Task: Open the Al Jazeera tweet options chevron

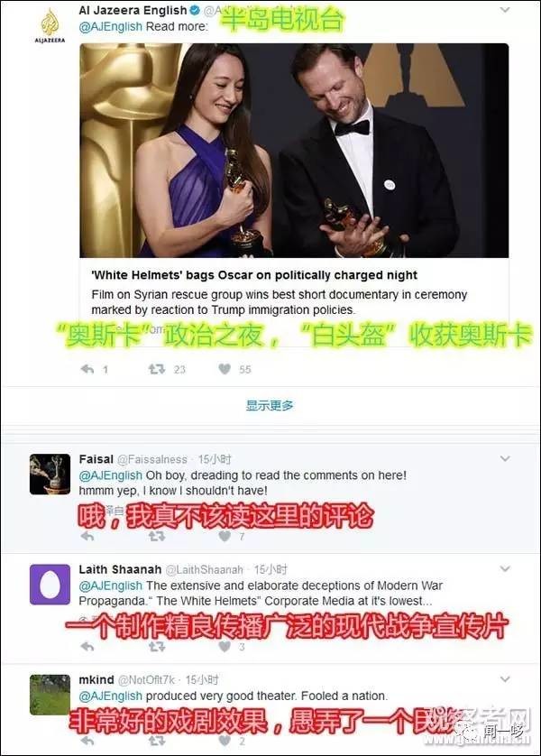Action: [504, 10]
